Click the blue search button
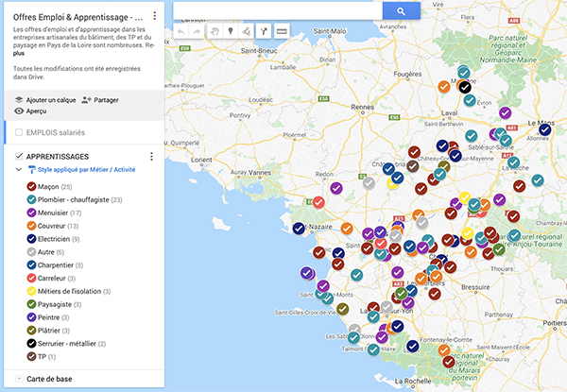 point(401,10)
